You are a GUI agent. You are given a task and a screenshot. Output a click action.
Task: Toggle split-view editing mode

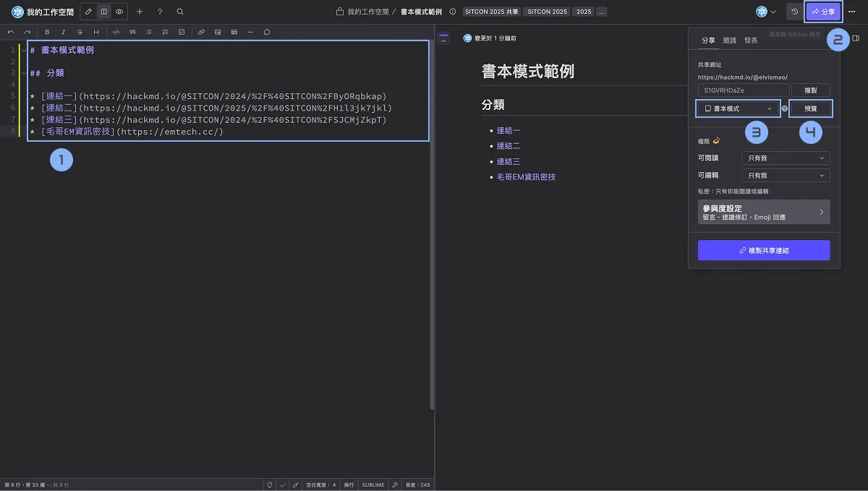click(104, 11)
